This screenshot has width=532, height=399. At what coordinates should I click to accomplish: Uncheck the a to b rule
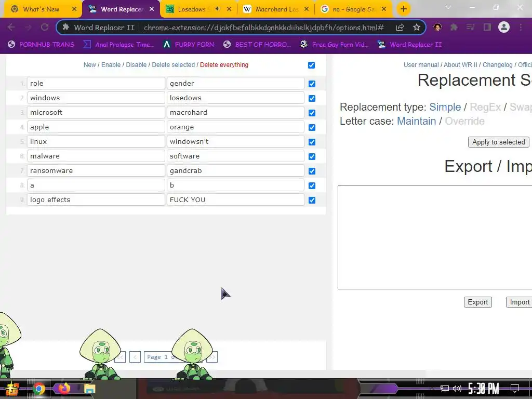click(312, 185)
